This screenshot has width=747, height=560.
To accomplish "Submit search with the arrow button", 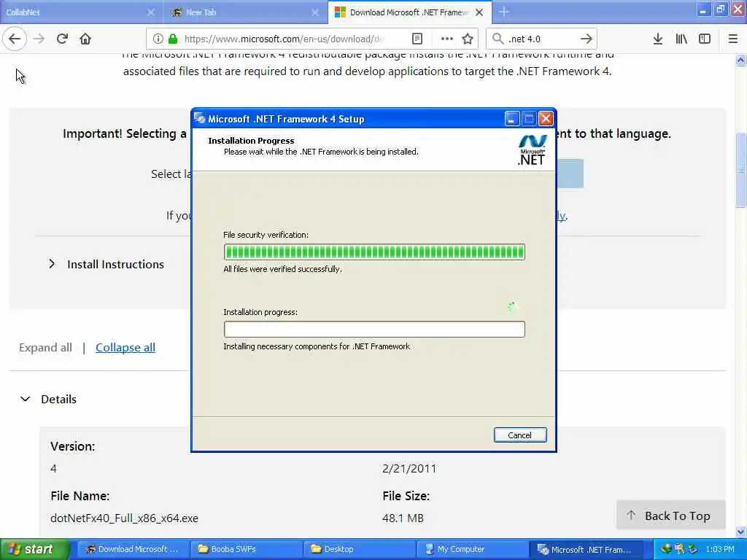I will (x=587, y=39).
